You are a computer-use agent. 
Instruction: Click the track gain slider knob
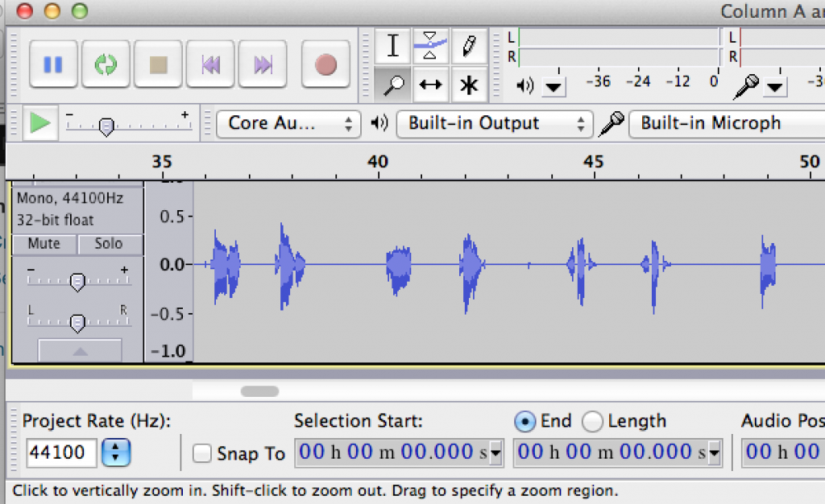77,282
